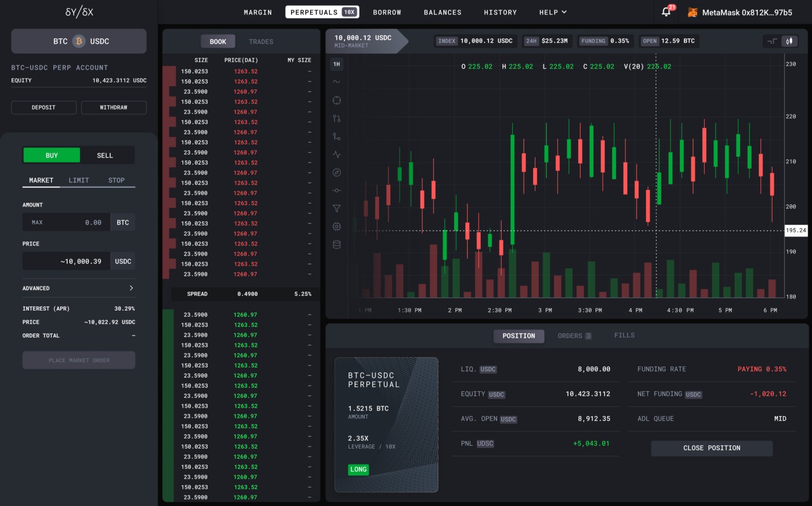Click the funnel filter chart tool
This screenshot has width=812, height=506.
coord(336,209)
